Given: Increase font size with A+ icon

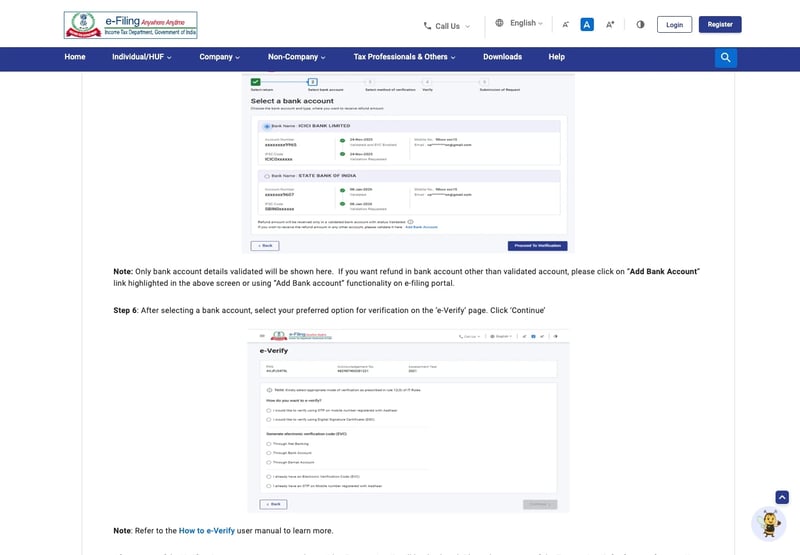Looking at the screenshot, I should (610, 24).
